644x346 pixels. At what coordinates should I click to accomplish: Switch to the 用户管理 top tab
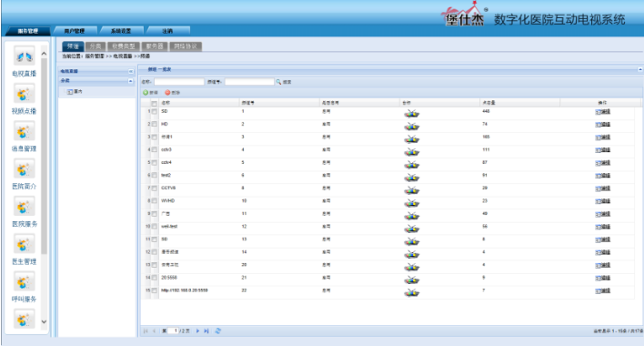tap(75, 31)
